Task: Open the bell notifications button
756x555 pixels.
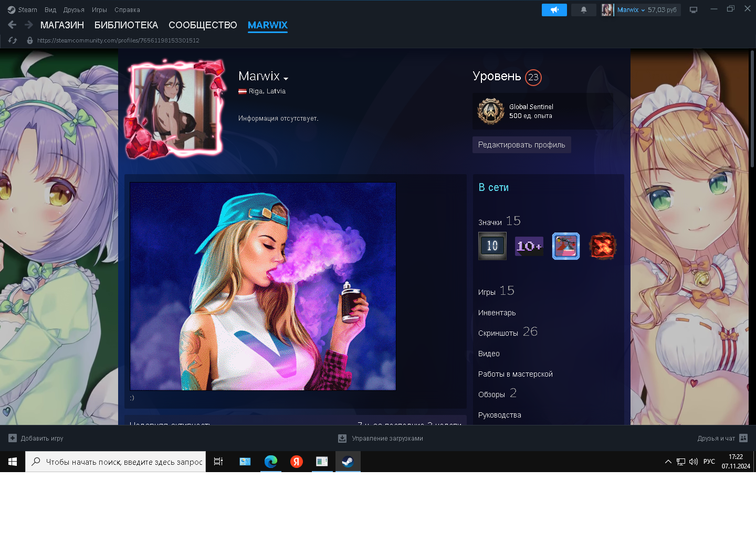Action: [x=584, y=10]
